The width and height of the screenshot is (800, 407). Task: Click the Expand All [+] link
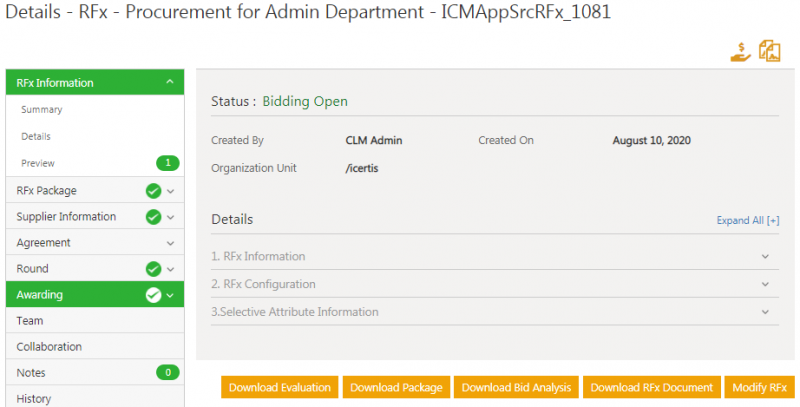pyautogui.click(x=747, y=220)
